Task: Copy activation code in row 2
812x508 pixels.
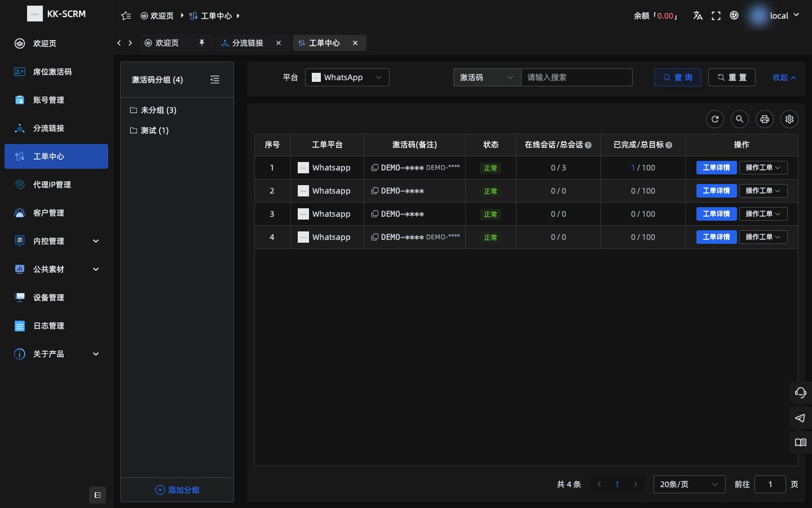Action: [374, 191]
